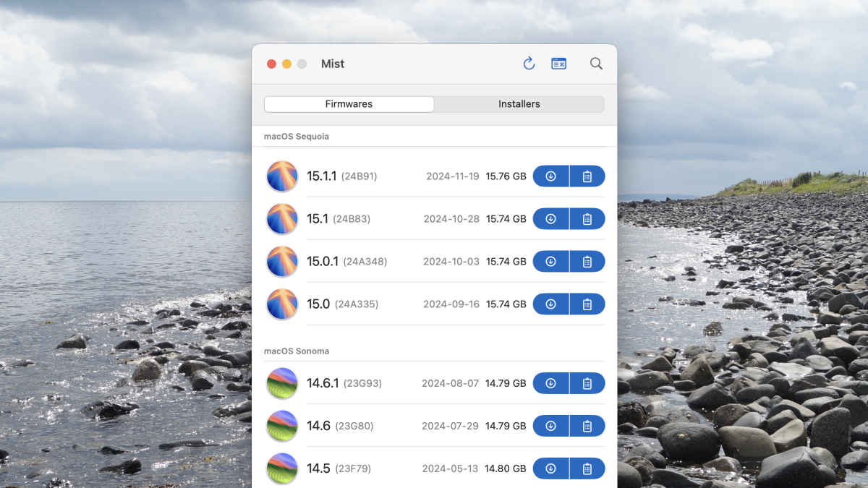Click the Sonoma icon for 14.6.1

(282, 383)
